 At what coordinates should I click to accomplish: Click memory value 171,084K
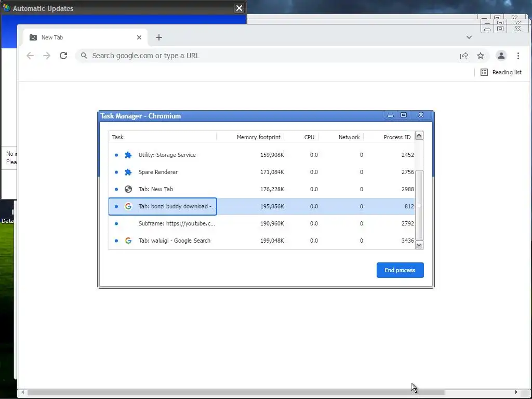click(272, 172)
